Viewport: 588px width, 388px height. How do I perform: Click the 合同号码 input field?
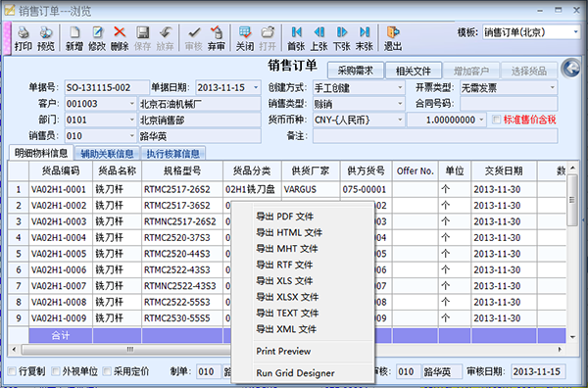[509, 104]
